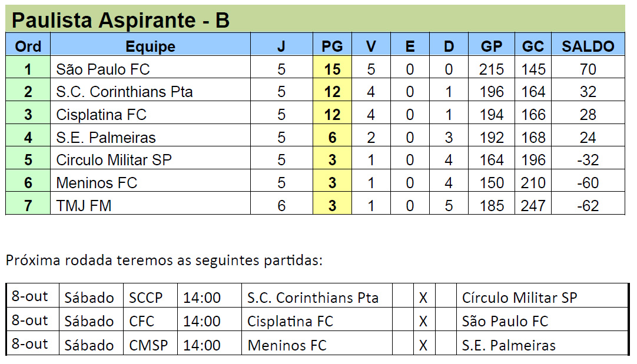Click the yellow PG cell showing 15
The image size is (637, 364).
(x=332, y=69)
